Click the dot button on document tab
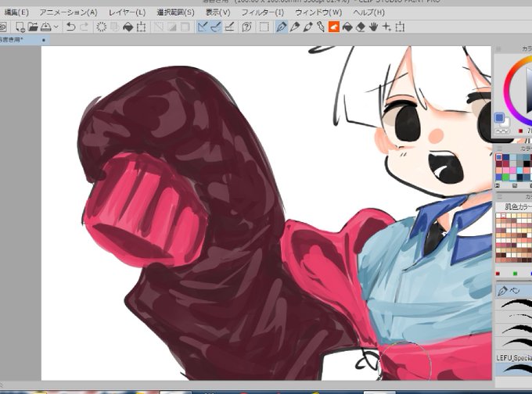 [x=44, y=40]
